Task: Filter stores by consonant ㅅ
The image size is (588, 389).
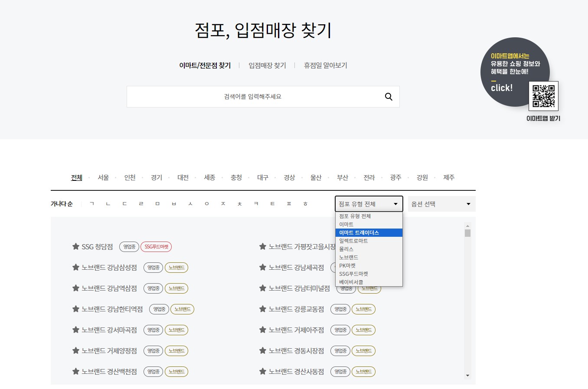Action: 190,204
